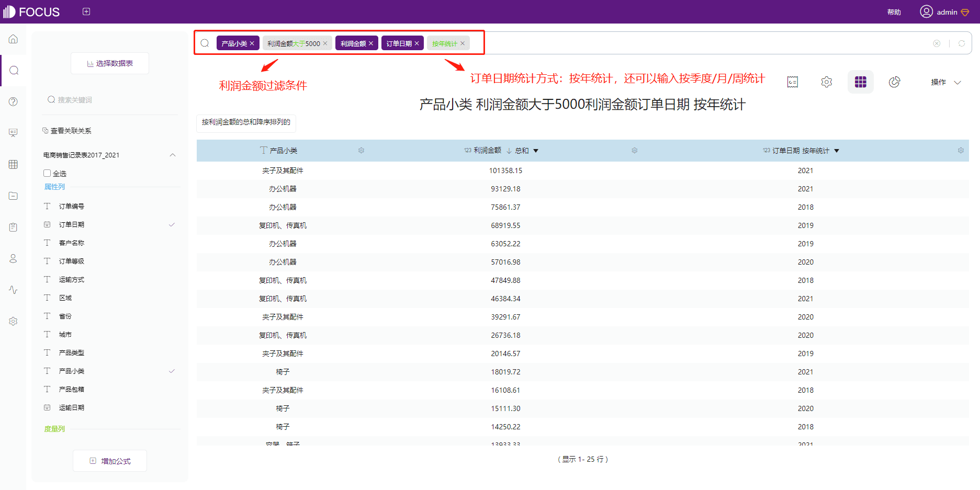Remove the 利润金额 search tag
The image size is (980, 490).
click(371, 43)
